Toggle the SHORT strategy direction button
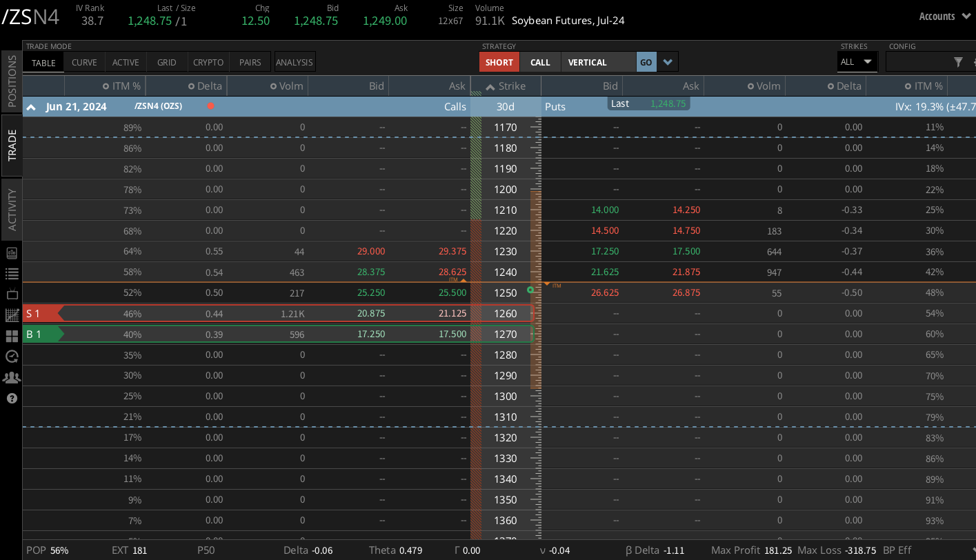The height and width of the screenshot is (560, 976). 499,62
